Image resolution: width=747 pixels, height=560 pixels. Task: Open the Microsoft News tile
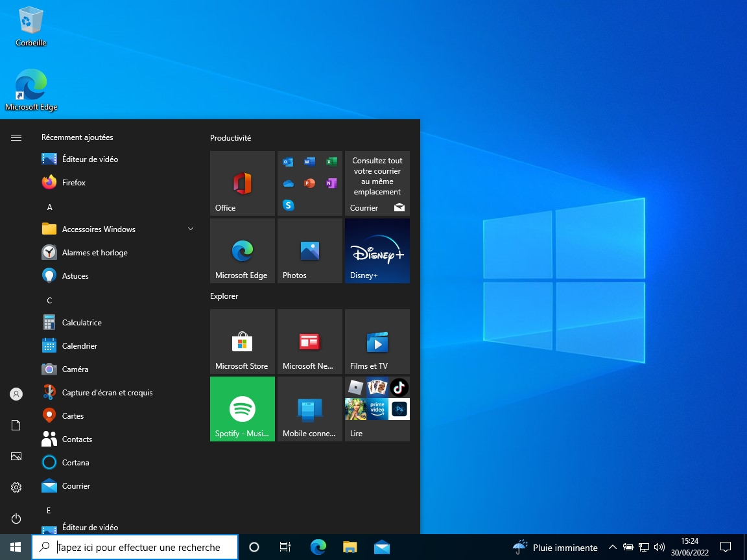(x=310, y=342)
